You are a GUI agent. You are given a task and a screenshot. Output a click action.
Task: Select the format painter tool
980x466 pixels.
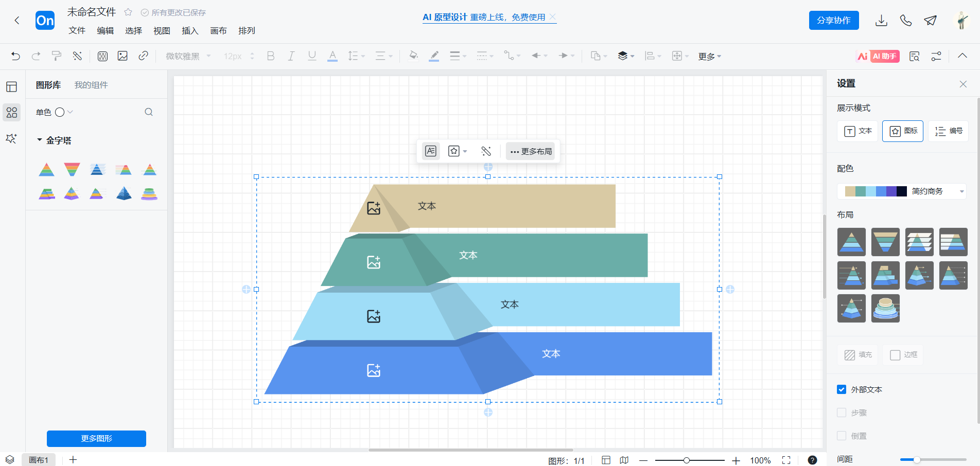(57, 56)
